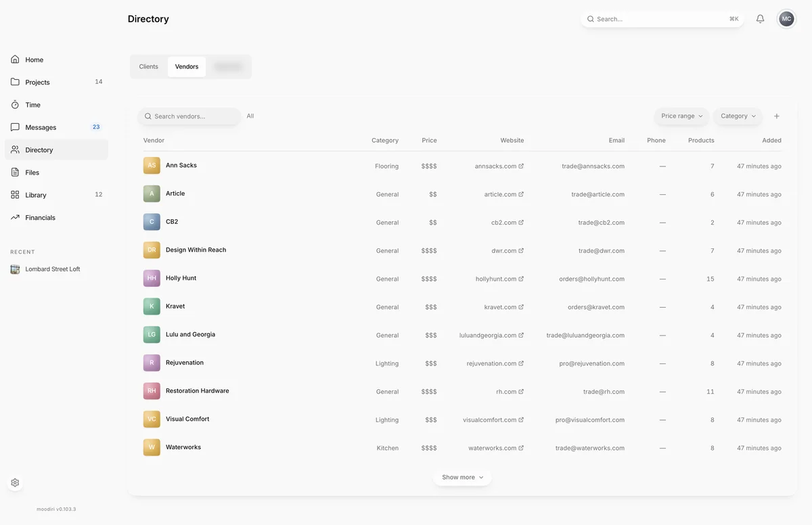Image resolution: width=812 pixels, height=525 pixels.
Task: Click the Kravet vendor name
Action: tap(175, 306)
